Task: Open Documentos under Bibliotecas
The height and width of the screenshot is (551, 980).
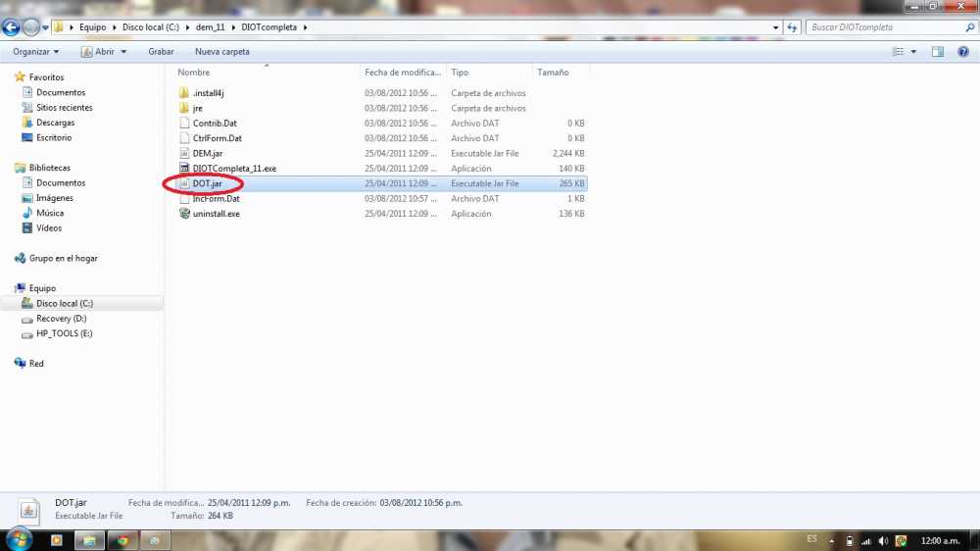Action: (x=61, y=182)
